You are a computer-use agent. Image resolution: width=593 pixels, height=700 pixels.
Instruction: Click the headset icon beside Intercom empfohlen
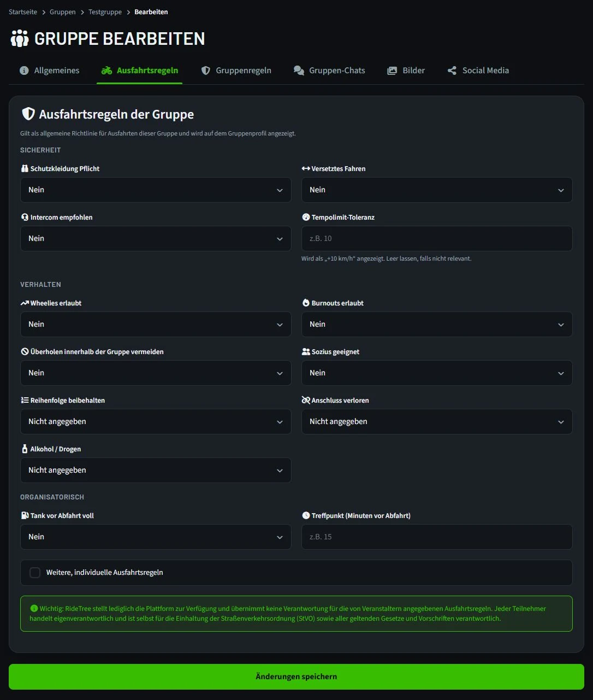[x=25, y=217]
